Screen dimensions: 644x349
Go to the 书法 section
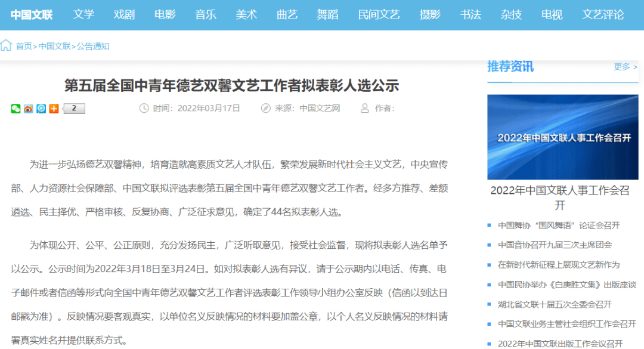tap(470, 15)
